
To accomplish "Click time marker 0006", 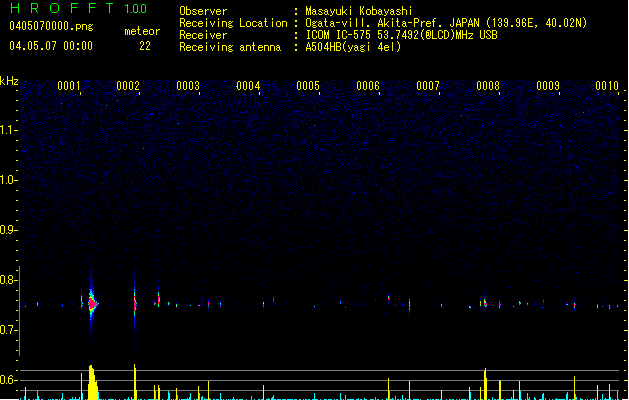I will tap(368, 86).
